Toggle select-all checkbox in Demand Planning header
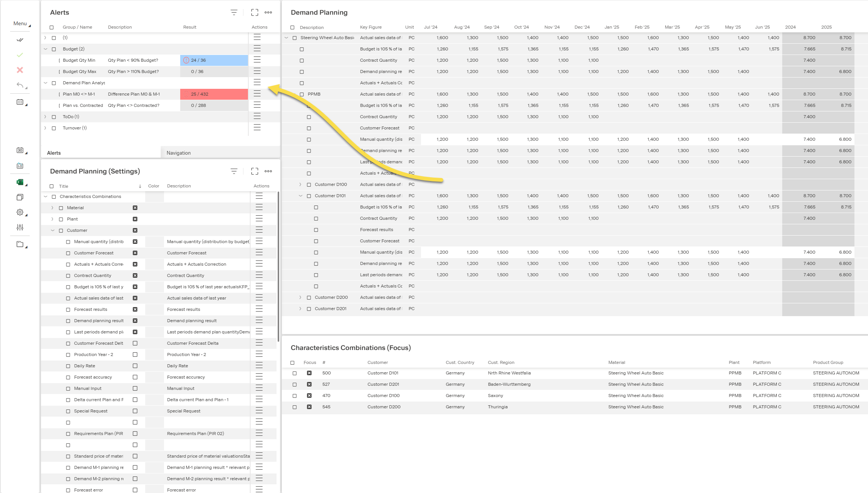This screenshot has height=493, width=868. [292, 27]
